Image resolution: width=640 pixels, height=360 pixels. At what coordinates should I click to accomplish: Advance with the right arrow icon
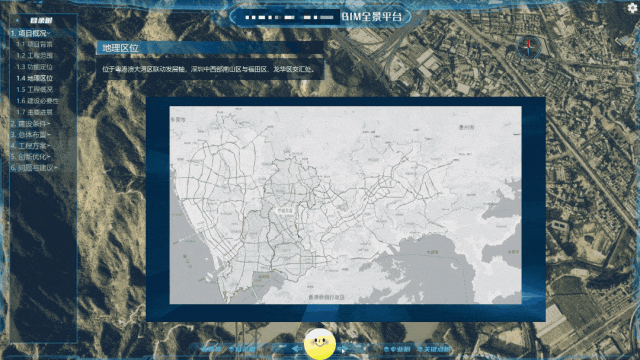point(344,349)
